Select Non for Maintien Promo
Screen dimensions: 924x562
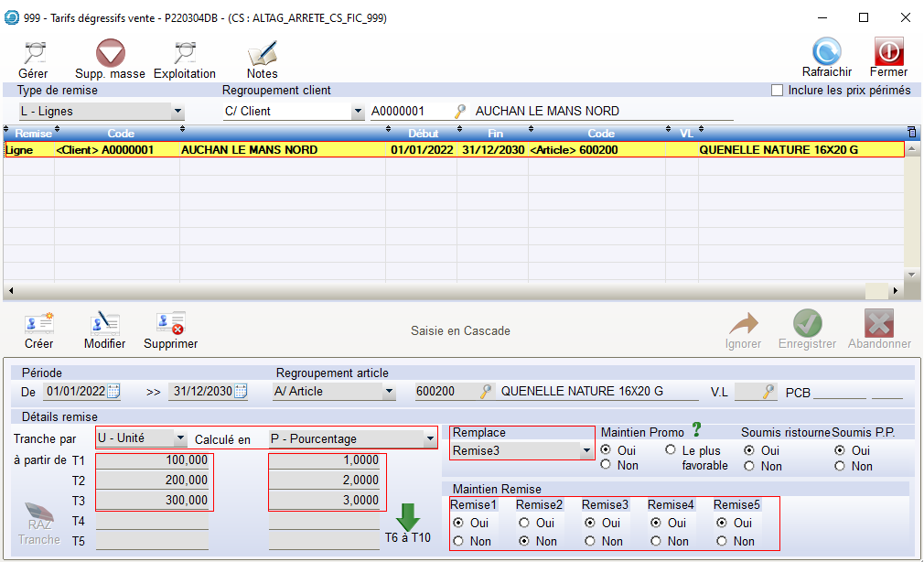[607, 466]
